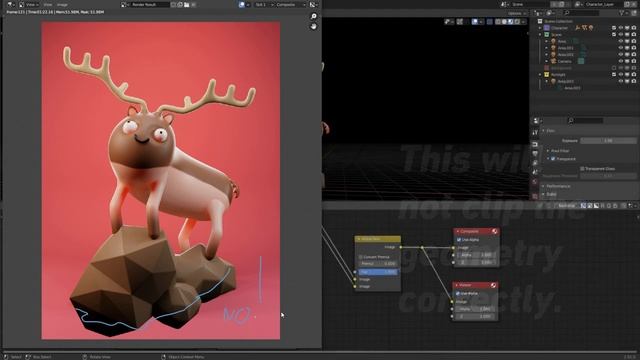Image resolution: width=640 pixels, height=360 pixels.
Task: Toggle Use Alpha on the Composite node
Action: pos(459,240)
